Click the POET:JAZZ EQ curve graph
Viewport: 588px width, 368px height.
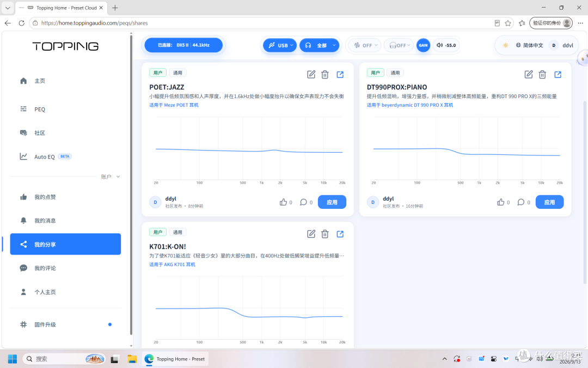coord(249,150)
